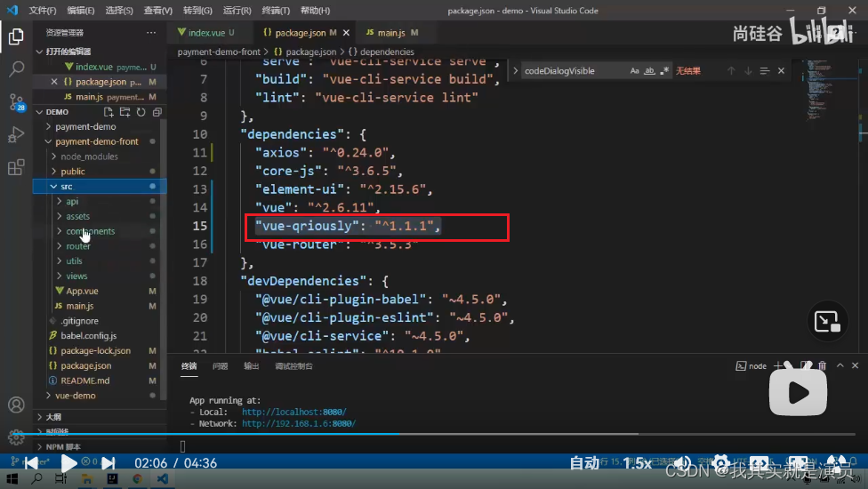Expand the api folder
This screenshot has height=489, width=868.
[x=72, y=201]
